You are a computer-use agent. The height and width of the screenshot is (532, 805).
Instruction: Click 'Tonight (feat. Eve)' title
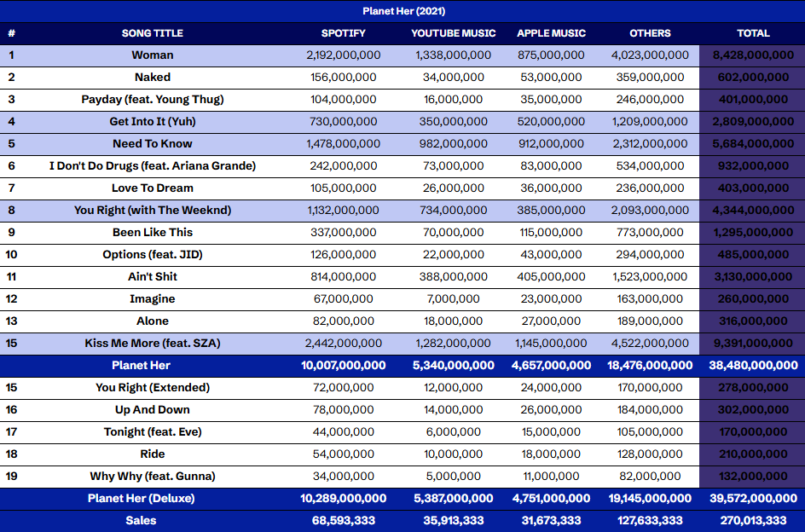[153, 432]
